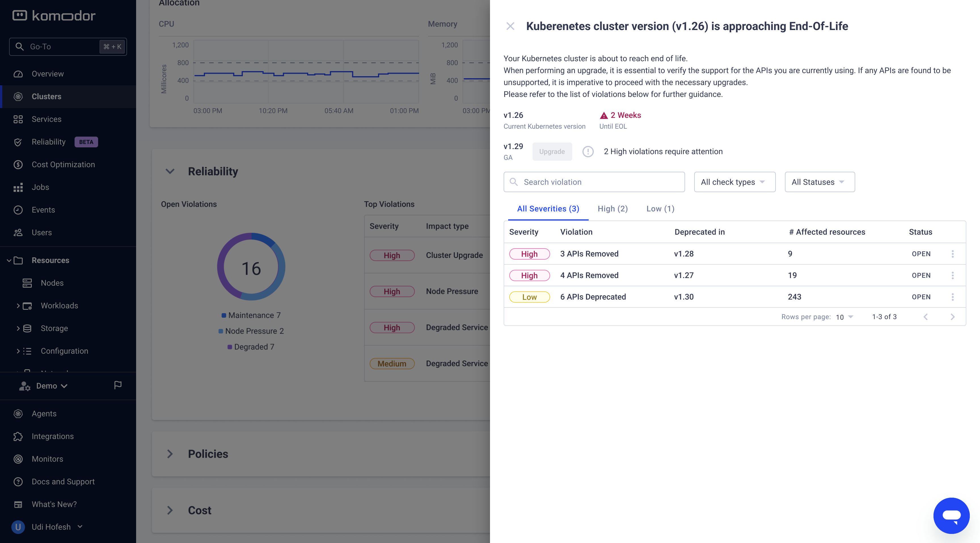This screenshot has width=980, height=543.
Task: Click the Cost Optimization sidebar icon
Action: (18, 164)
